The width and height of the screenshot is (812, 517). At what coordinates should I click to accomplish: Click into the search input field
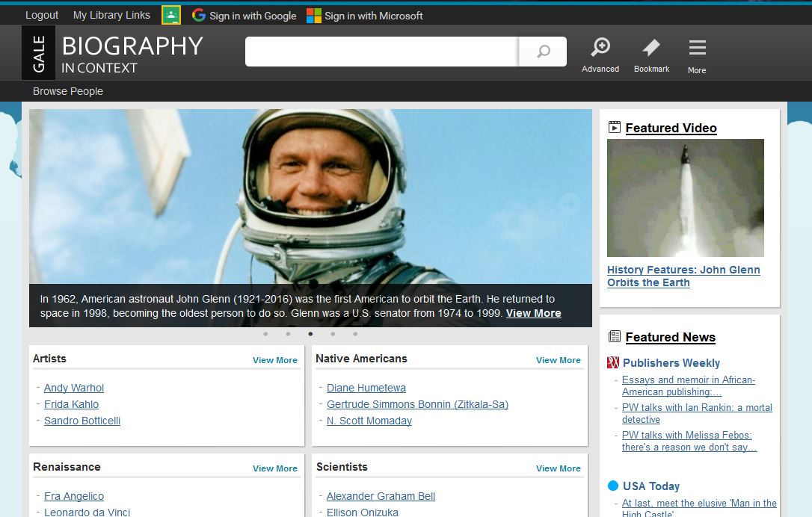(381, 52)
